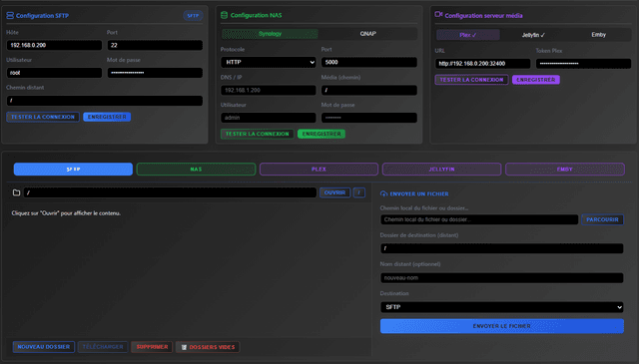Click Enregistrer in the SFTP panel

click(107, 117)
